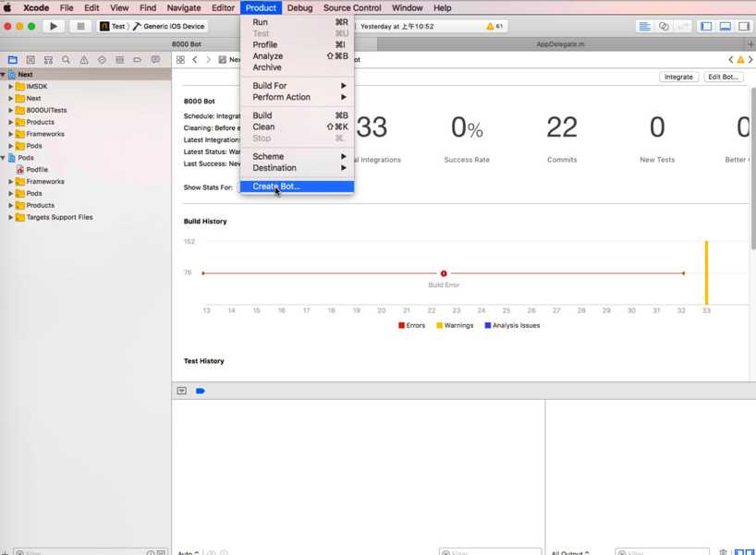Select the Standard editor icon
This screenshot has width=756, height=555.
tap(644, 26)
